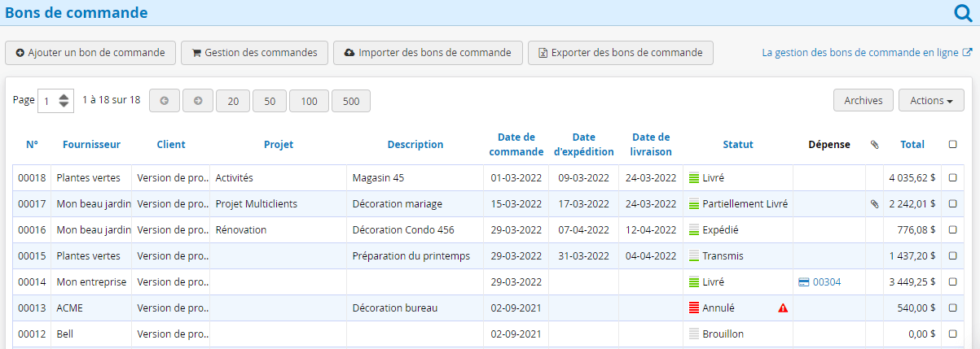Click the paperclip column header icon
980x349 pixels.
pyautogui.click(x=875, y=145)
